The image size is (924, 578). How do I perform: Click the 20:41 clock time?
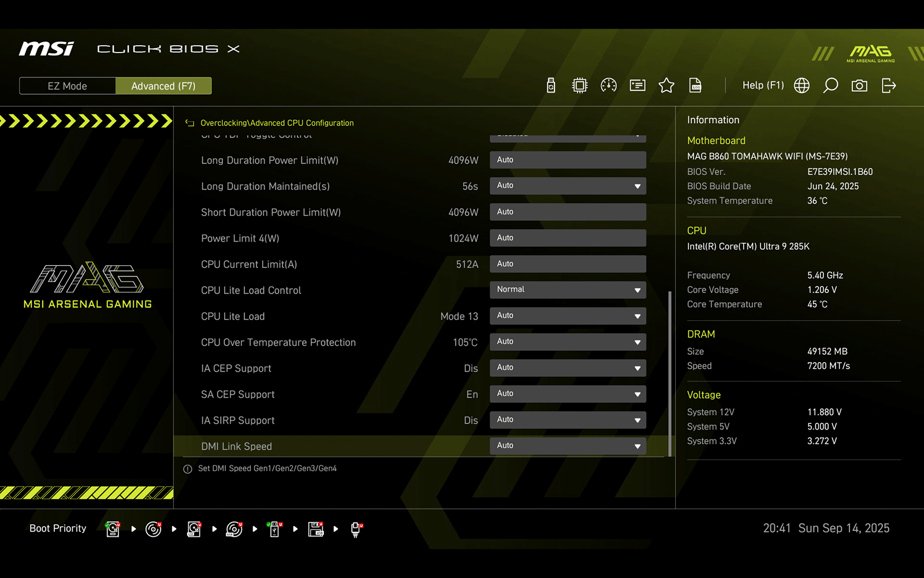pyautogui.click(x=777, y=528)
